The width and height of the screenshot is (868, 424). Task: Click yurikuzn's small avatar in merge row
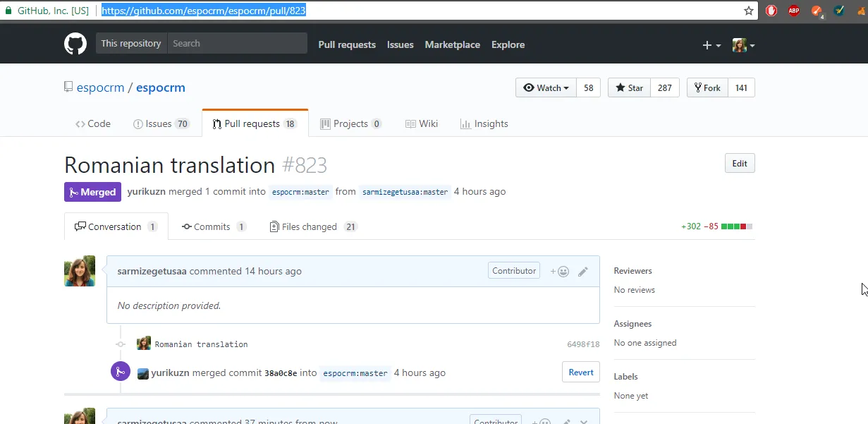click(143, 373)
